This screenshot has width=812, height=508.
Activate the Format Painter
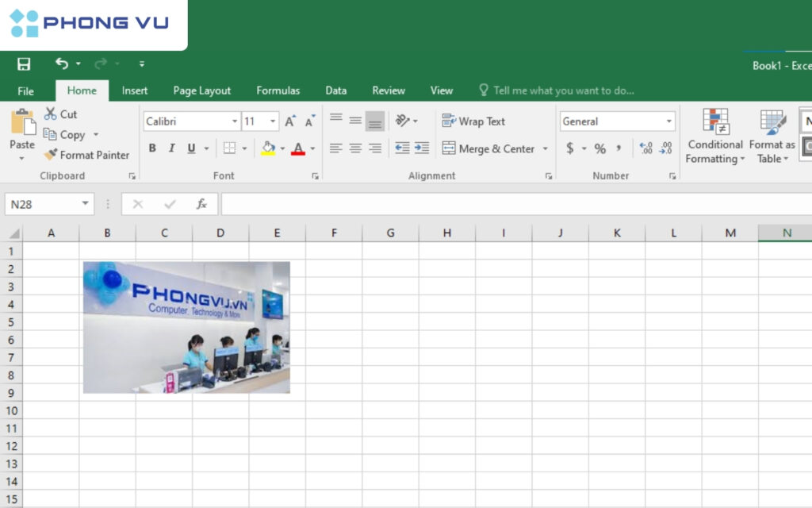click(87, 155)
